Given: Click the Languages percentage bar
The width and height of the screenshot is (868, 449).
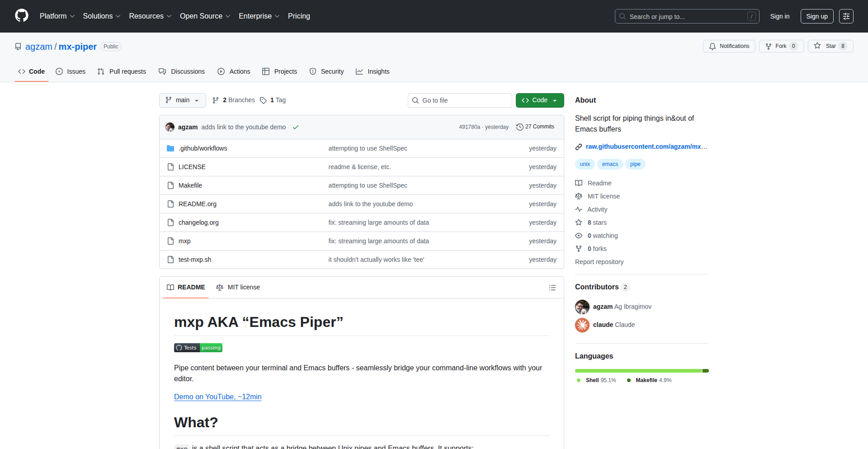Looking at the screenshot, I should pos(641,371).
